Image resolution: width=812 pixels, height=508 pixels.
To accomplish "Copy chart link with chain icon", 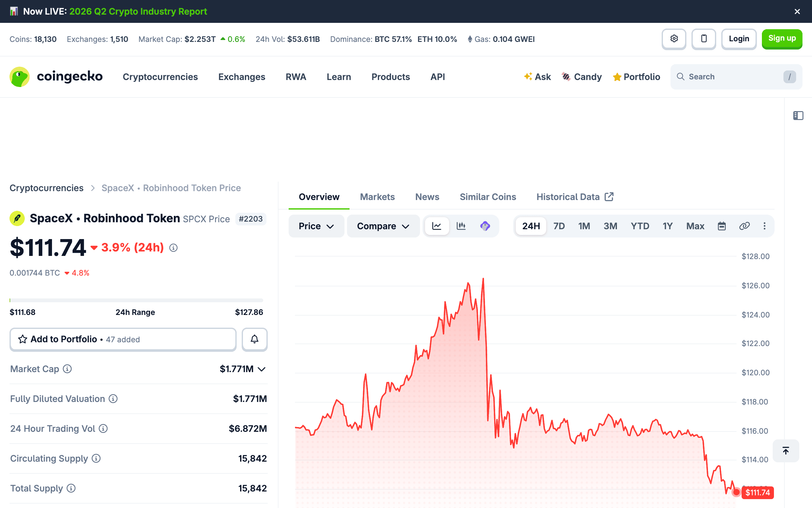I will click(744, 226).
